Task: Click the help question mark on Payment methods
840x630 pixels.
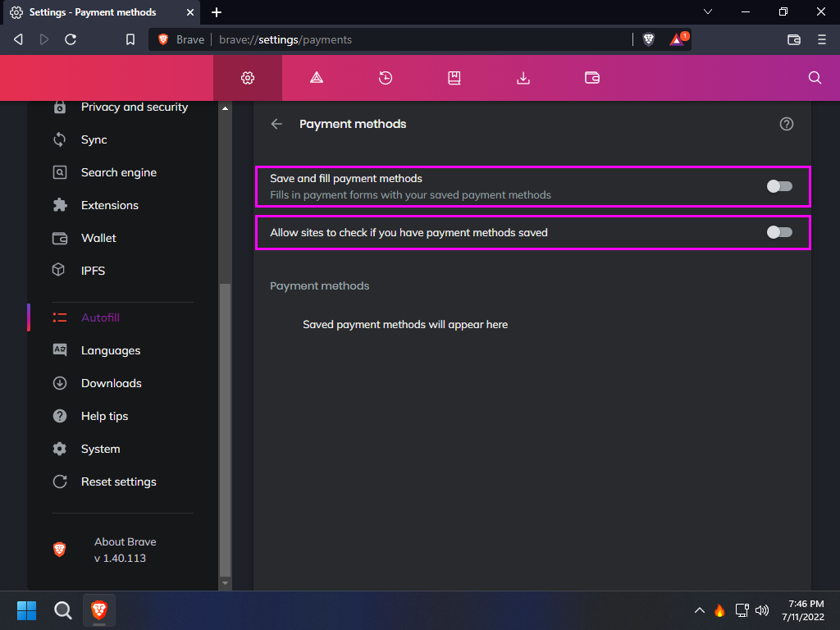Action: point(787,124)
